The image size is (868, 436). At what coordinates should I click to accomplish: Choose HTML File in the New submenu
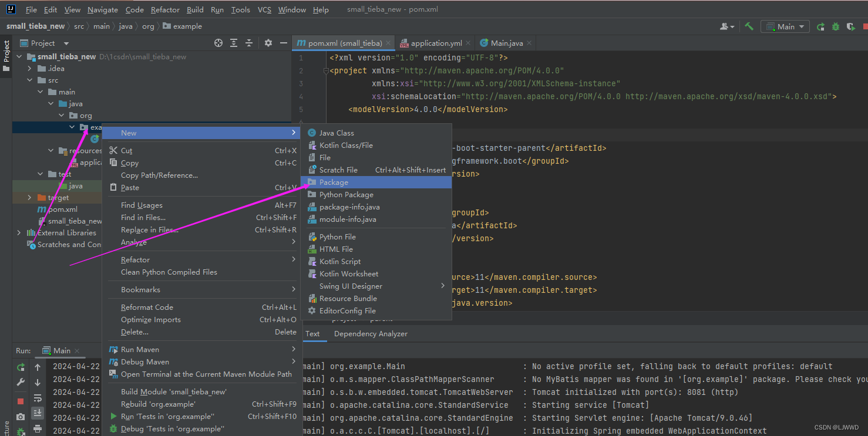pos(376,249)
